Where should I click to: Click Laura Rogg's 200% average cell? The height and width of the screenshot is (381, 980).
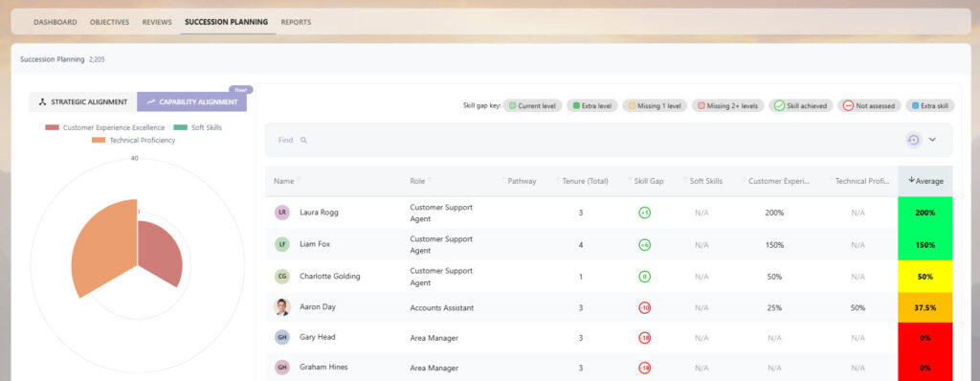925,213
